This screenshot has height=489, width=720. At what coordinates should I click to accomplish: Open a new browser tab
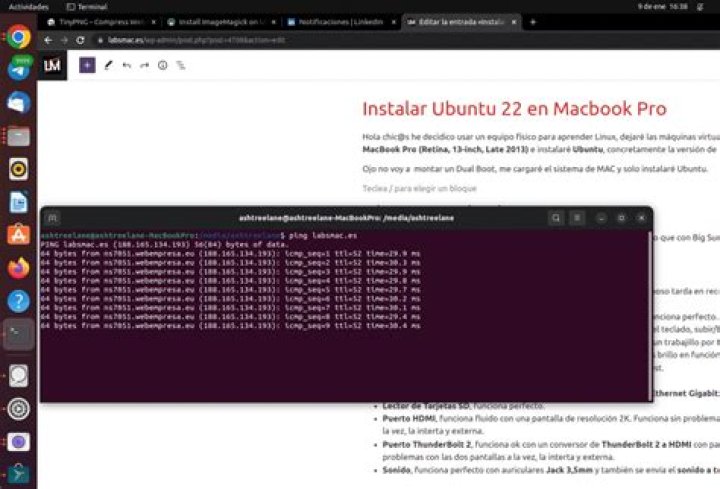533,22
